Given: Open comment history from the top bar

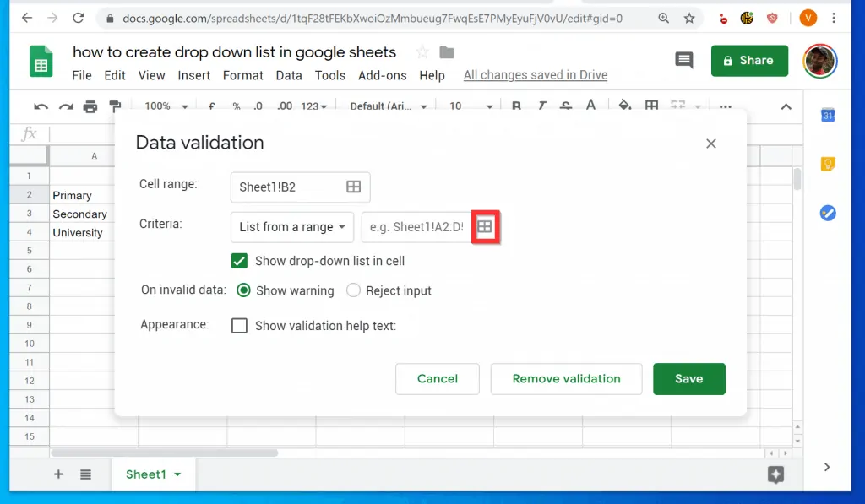Looking at the screenshot, I should [x=683, y=60].
